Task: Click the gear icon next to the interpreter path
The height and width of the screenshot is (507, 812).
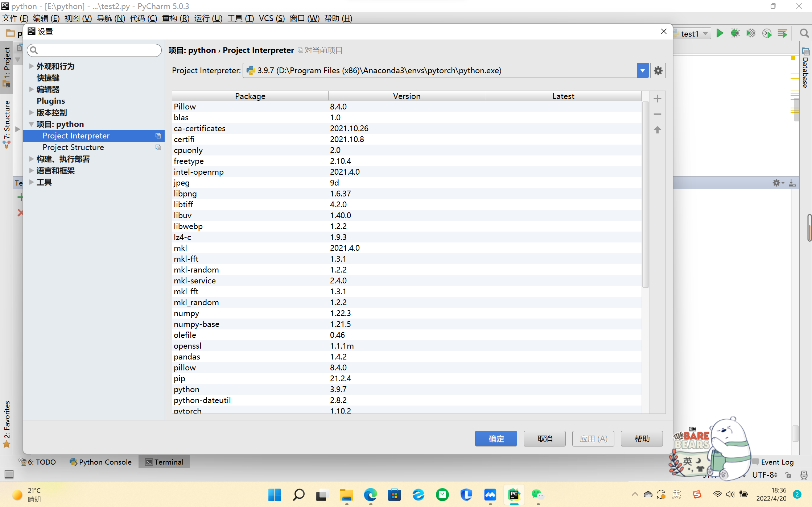Action: (658, 70)
